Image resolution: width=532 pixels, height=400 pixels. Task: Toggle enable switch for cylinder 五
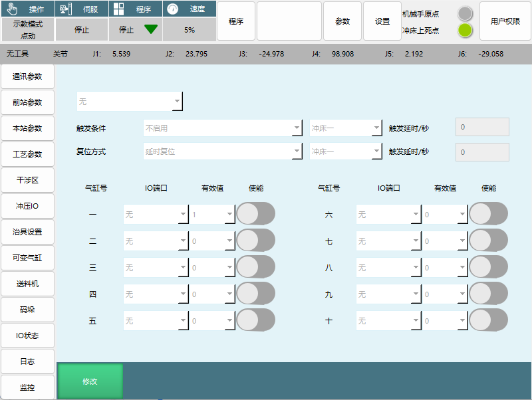click(255, 320)
